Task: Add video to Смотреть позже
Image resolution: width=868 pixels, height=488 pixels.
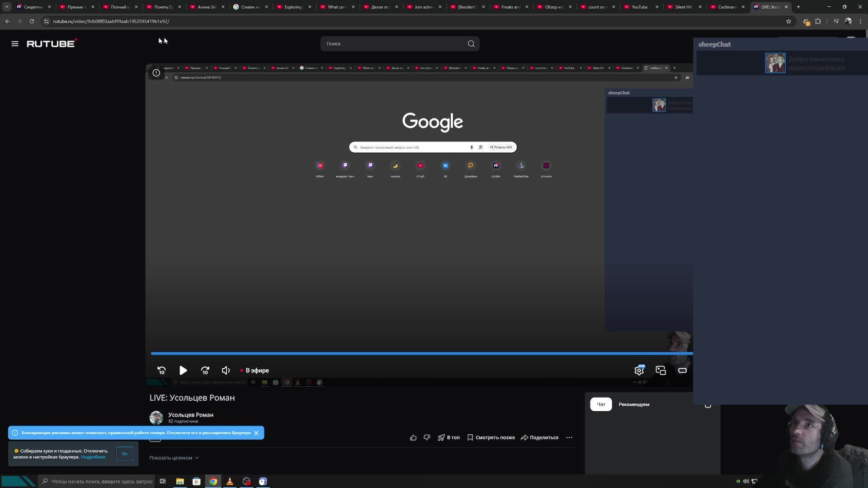Action: pyautogui.click(x=491, y=437)
